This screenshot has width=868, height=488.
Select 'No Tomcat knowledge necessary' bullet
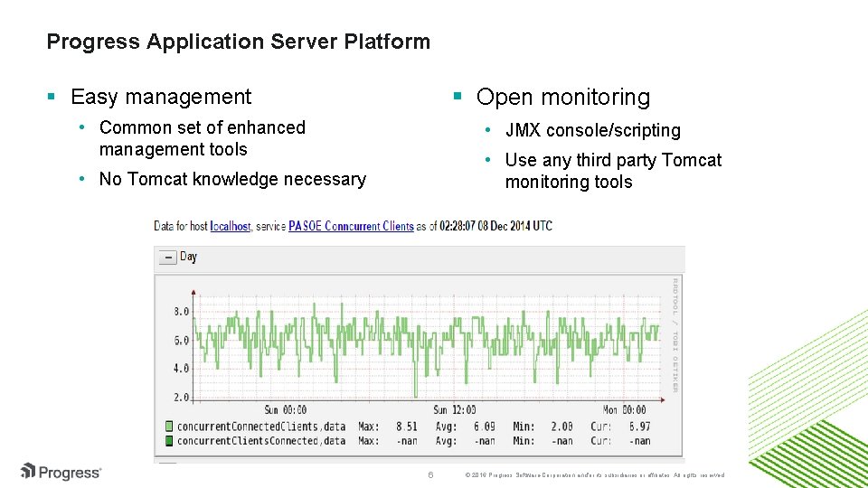pos(232,179)
